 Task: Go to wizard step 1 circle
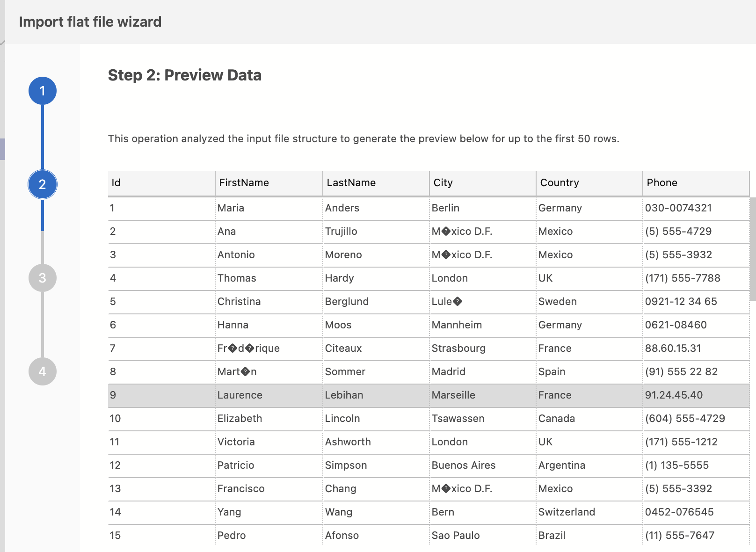43,91
